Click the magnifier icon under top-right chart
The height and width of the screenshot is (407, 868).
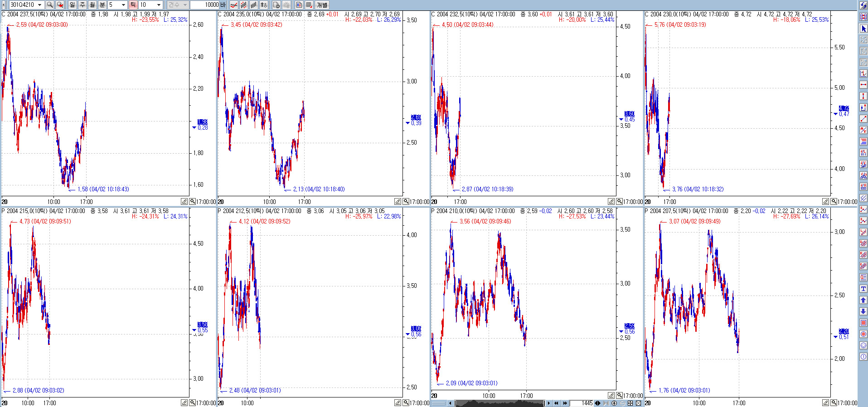point(834,201)
